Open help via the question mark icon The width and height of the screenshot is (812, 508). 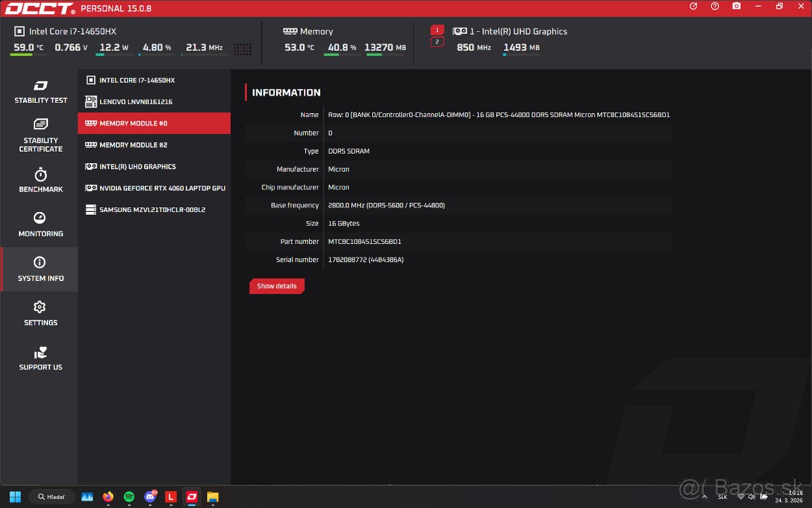(714, 6)
